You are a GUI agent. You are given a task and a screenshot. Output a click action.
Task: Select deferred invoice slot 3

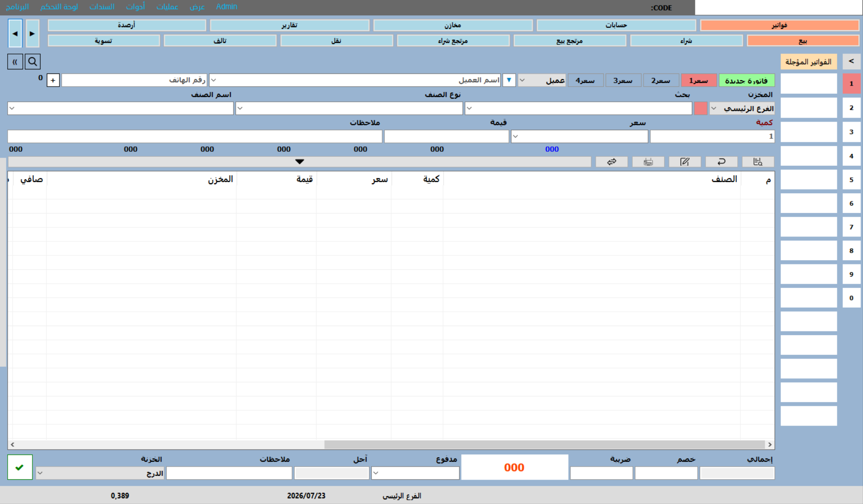click(851, 132)
